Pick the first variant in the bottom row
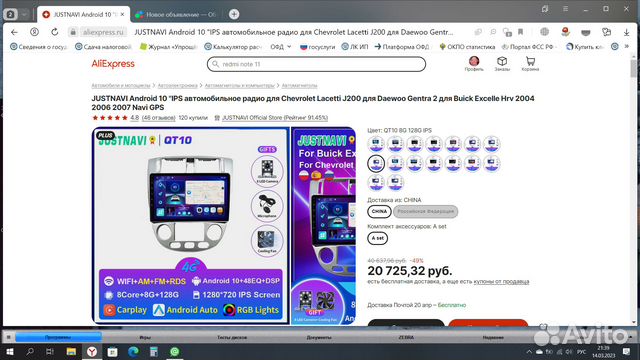The image size is (640, 360). (x=376, y=182)
